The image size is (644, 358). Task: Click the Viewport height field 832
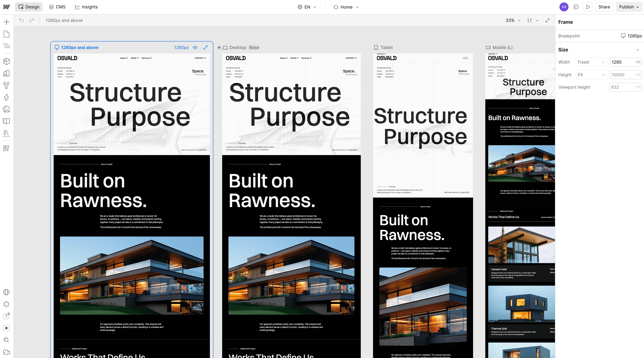click(x=625, y=87)
